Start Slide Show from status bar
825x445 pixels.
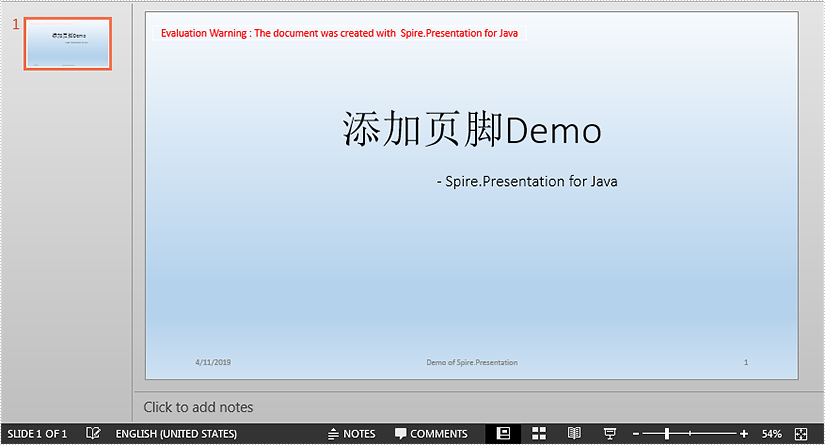coord(609,433)
